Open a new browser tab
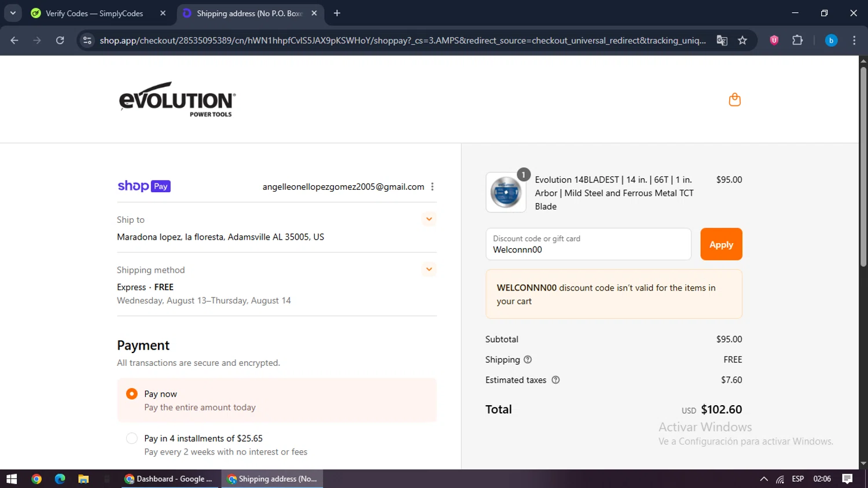The image size is (868, 488). (x=337, y=13)
